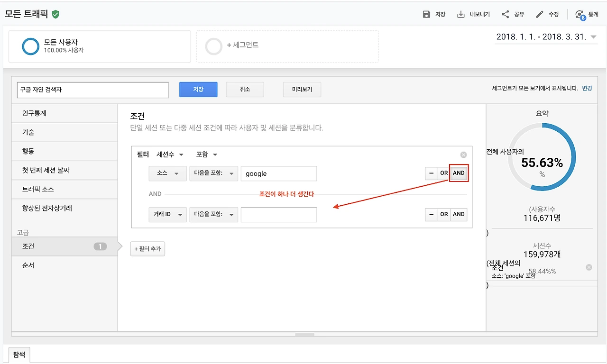This screenshot has width=607, height=364.
Task: Click OR button in the 소스 row
Action: tap(444, 173)
